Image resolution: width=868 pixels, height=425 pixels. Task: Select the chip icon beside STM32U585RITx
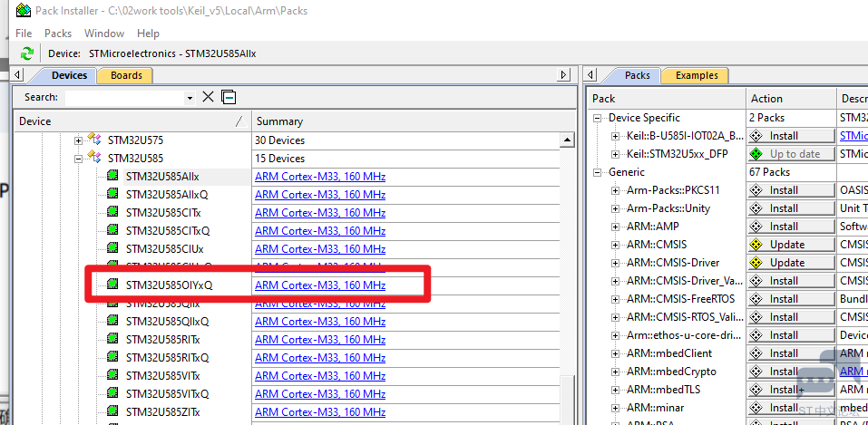113,339
